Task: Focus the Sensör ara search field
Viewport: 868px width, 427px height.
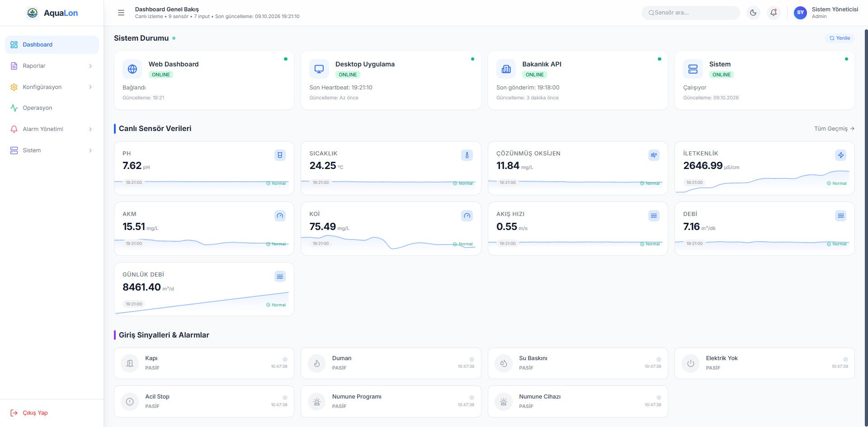Action: pos(690,13)
